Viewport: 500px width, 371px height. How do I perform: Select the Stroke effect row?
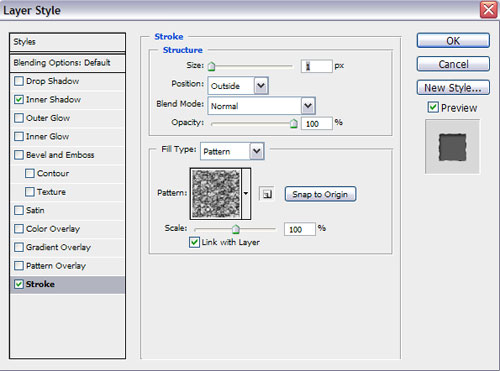(x=67, y=284)
